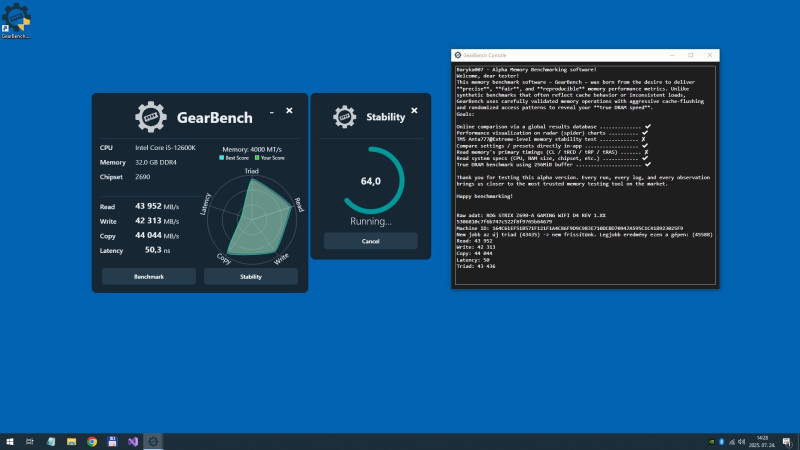
Task: Click the 'Write' radar axis label
Action: coord(281,259)
